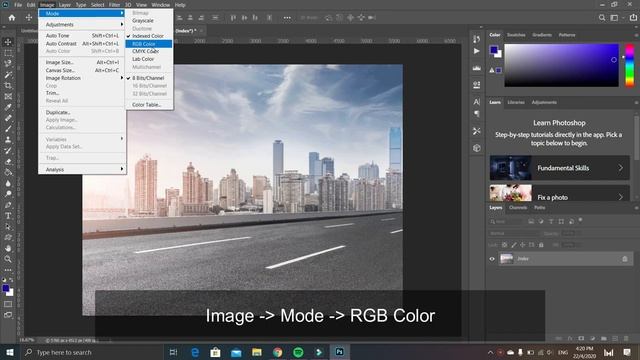Select the Frame tool
The image size is (640, 360).
point(8,96)
